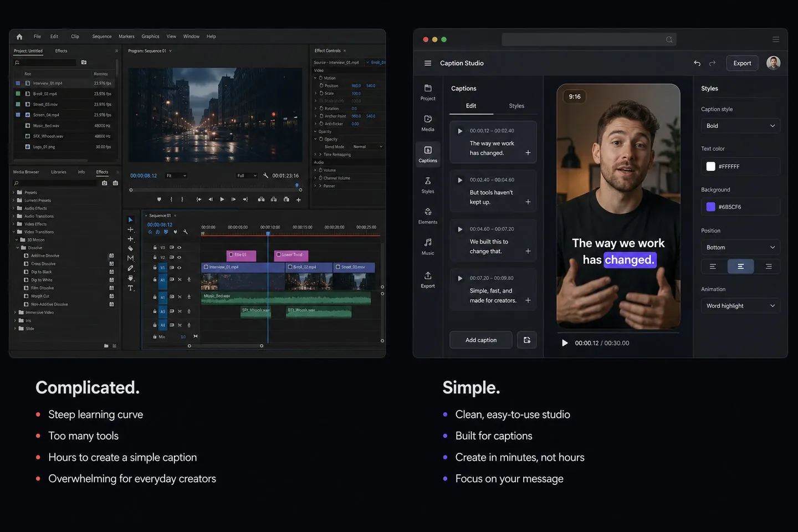Select right text alignment in the Styles panel
The image size is (798, 532).
(x=768, y=267)
